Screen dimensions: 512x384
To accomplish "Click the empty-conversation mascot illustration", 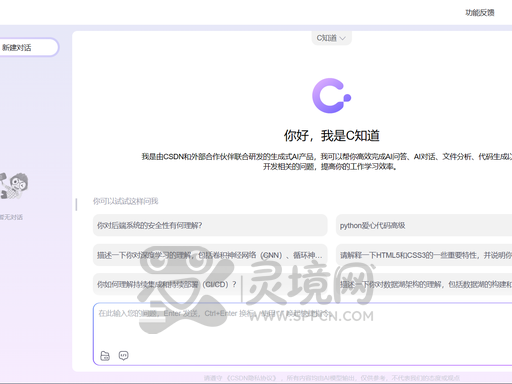I will pos(14,186).
